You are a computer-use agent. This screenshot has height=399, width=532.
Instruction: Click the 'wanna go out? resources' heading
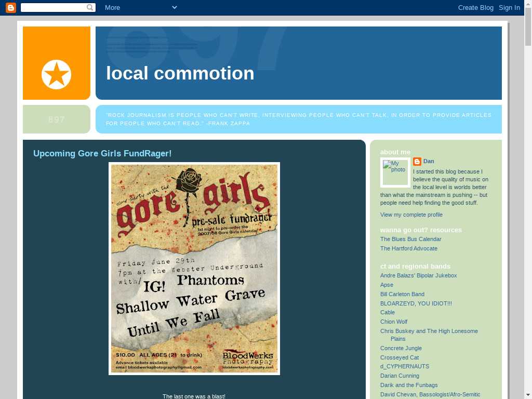[x=421, y=230]
